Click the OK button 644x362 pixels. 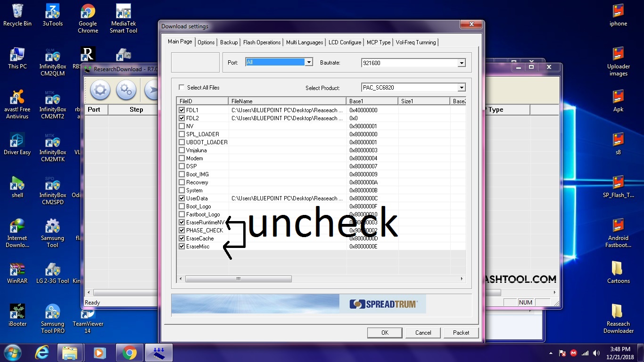[385, 332]
